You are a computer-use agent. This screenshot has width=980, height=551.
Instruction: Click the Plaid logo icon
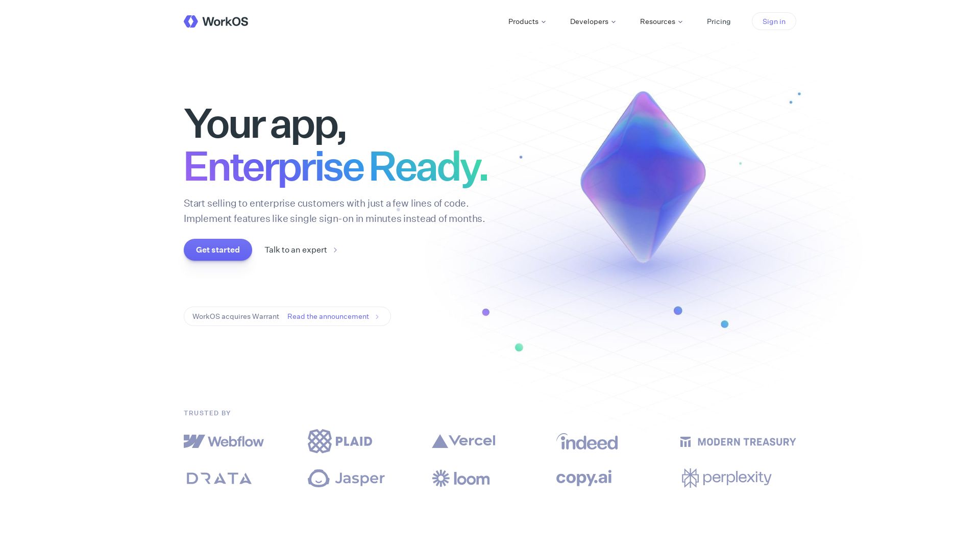coord(318,441)
